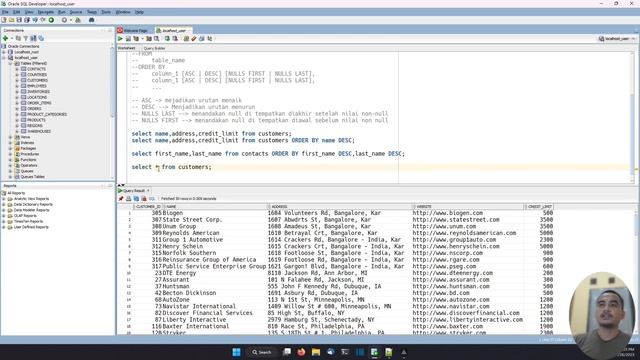Select the PRODUCT_CATEGORIES table in tree

pyautogui.click(x=47, y=115)
